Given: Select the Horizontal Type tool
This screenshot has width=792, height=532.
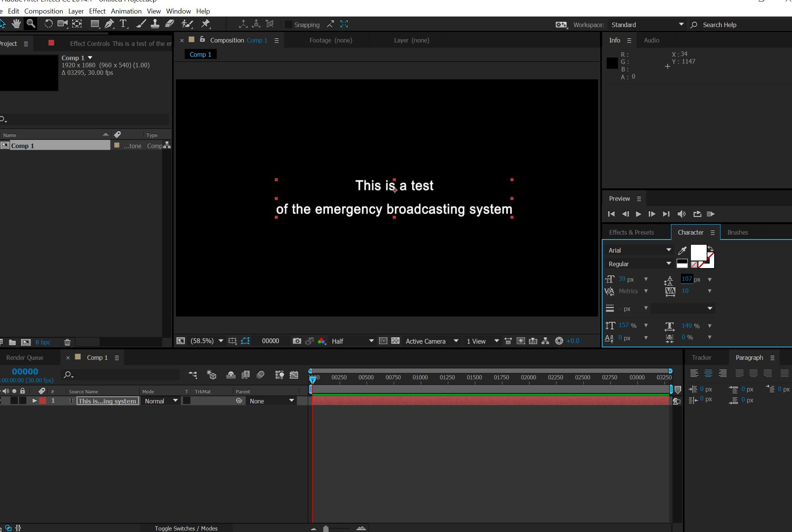Looking at the screenshot, I should pyautogui.click(x=123, y=24).
